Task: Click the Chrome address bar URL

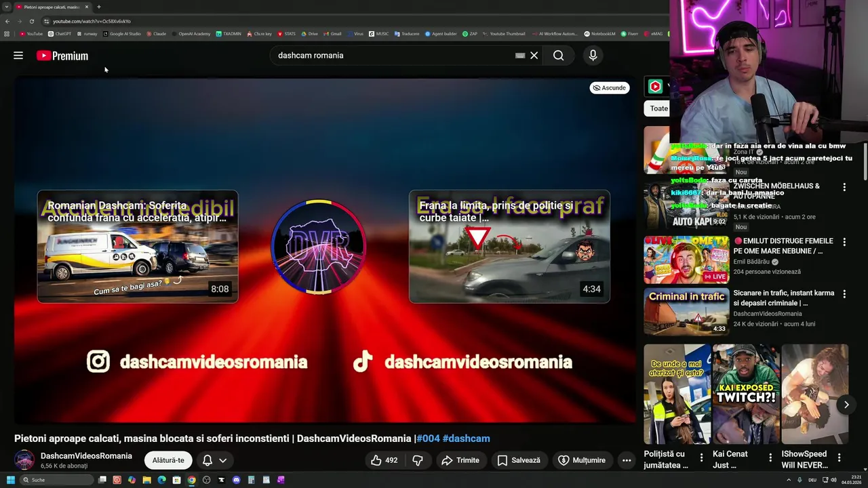Action: 92,21
